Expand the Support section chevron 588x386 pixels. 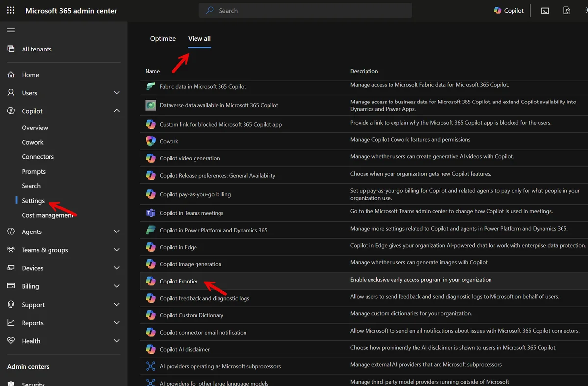(117, 305)
